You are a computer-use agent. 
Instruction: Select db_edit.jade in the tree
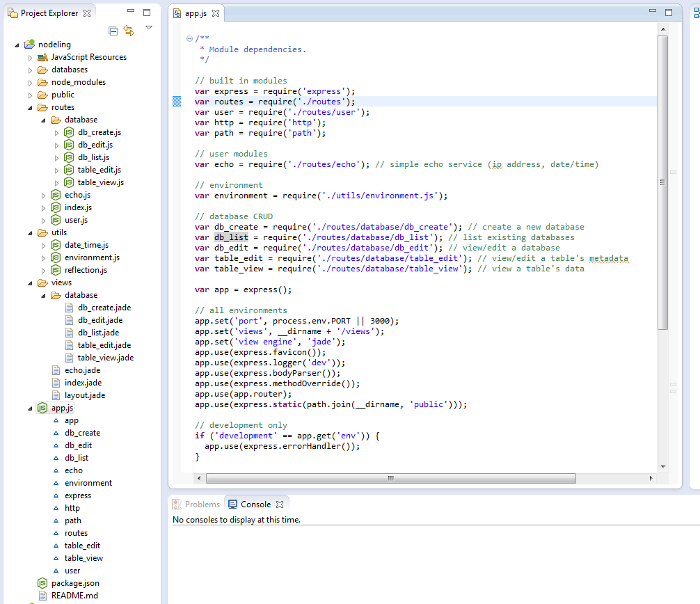pos(100,320)
